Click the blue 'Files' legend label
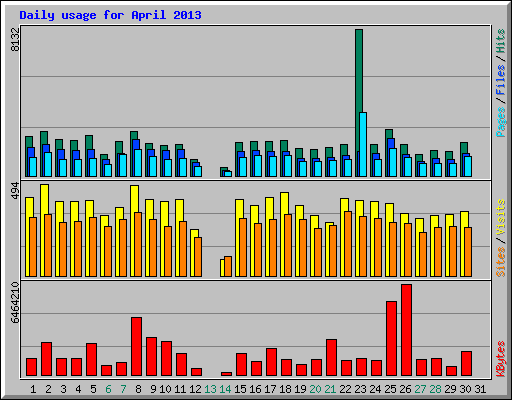Screen dimensions: 512x400 [x=500, y=80]
